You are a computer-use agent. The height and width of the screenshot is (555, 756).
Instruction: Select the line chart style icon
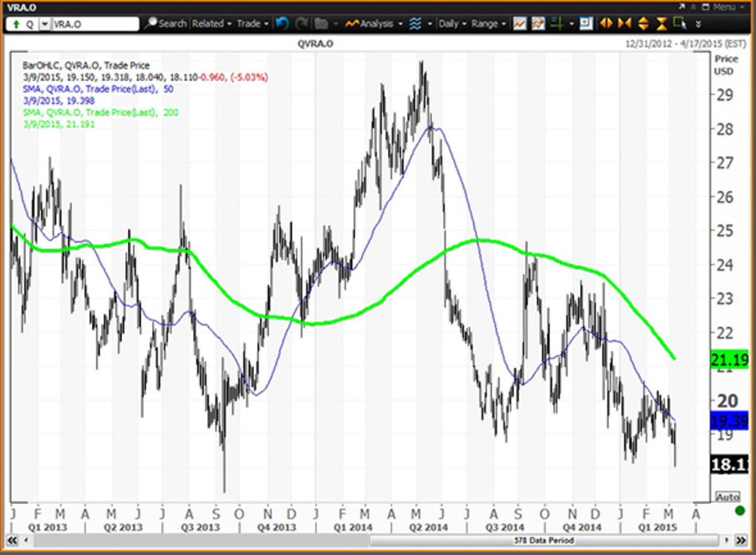tap(520, 23)
